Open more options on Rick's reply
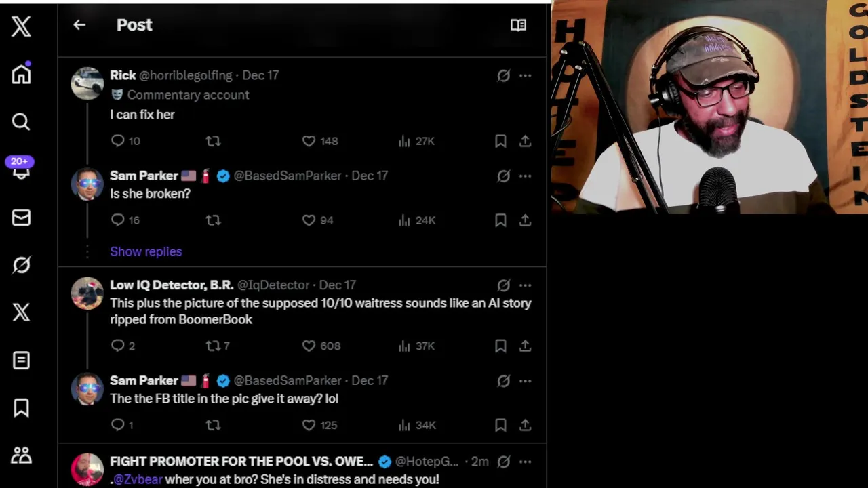 pyautogui.click(x=526, y=76)
